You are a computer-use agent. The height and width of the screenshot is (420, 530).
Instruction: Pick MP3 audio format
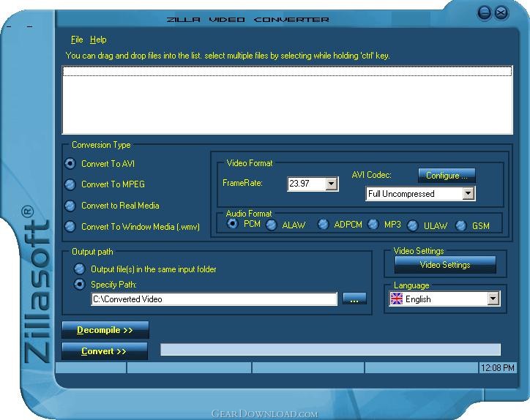coord(373,224)
